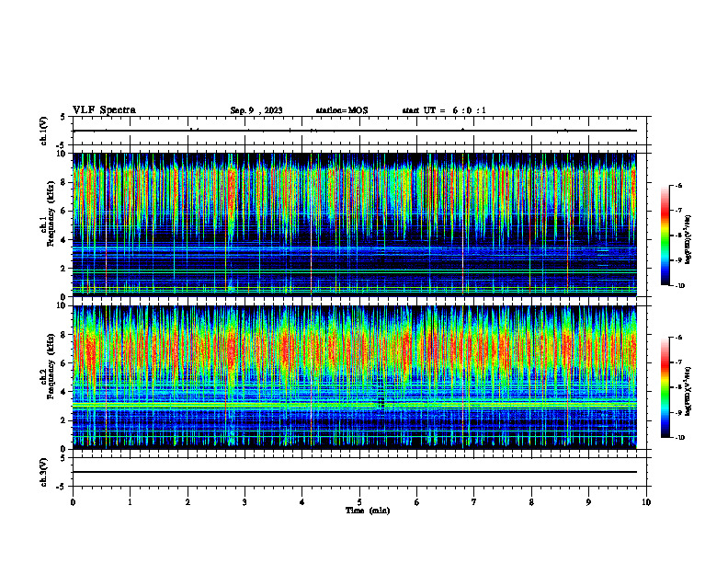Click time axis tick label "8"

[531, 502]
